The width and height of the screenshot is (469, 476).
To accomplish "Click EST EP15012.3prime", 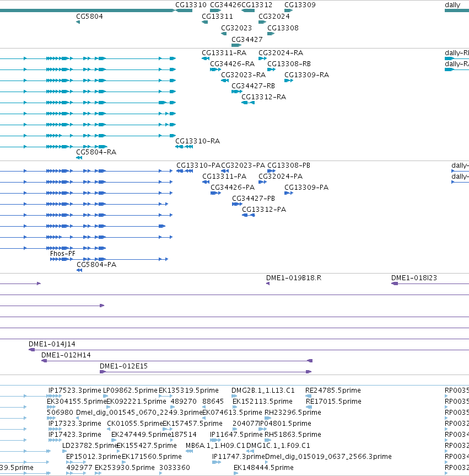I will click(94, 457).
